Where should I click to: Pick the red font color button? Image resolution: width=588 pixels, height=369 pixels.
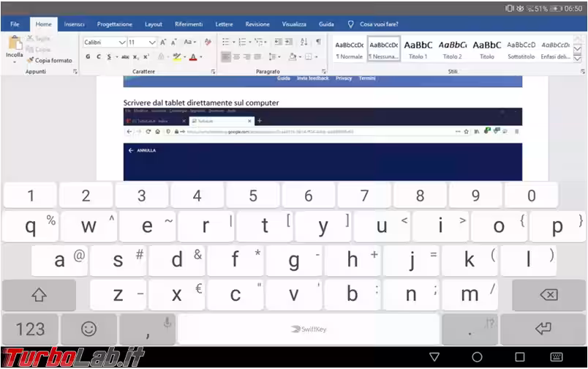(193, 56)
